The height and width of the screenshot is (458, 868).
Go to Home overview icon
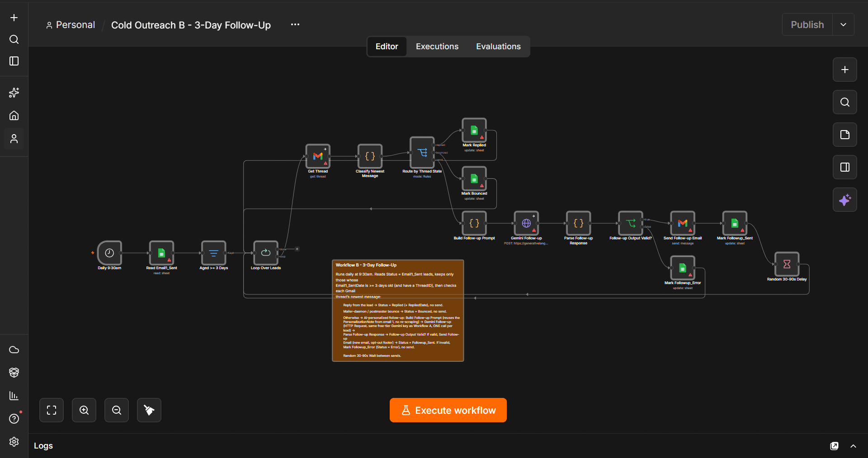pos(14,116)
